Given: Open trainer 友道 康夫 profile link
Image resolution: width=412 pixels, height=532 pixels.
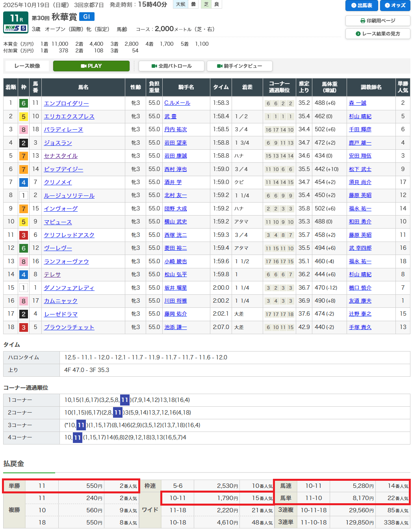Looking at the screenshot, I should point(360,301).
